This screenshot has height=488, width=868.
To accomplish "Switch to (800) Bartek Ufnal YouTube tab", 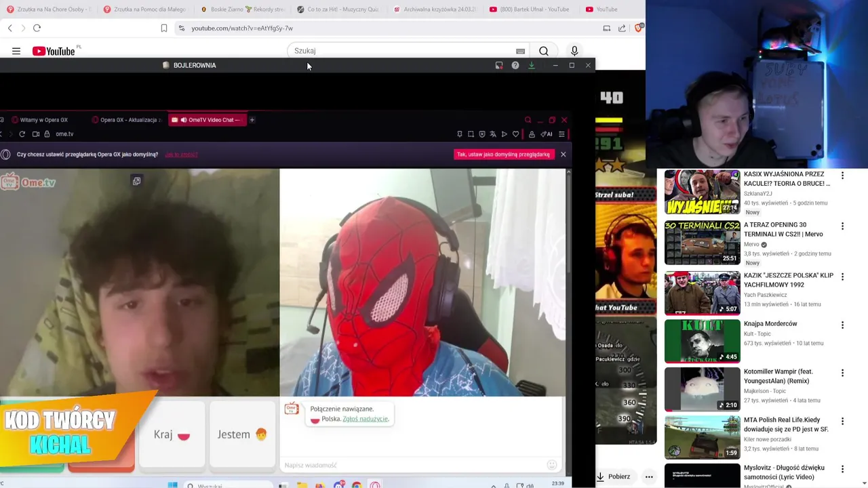I will point(531,9).
